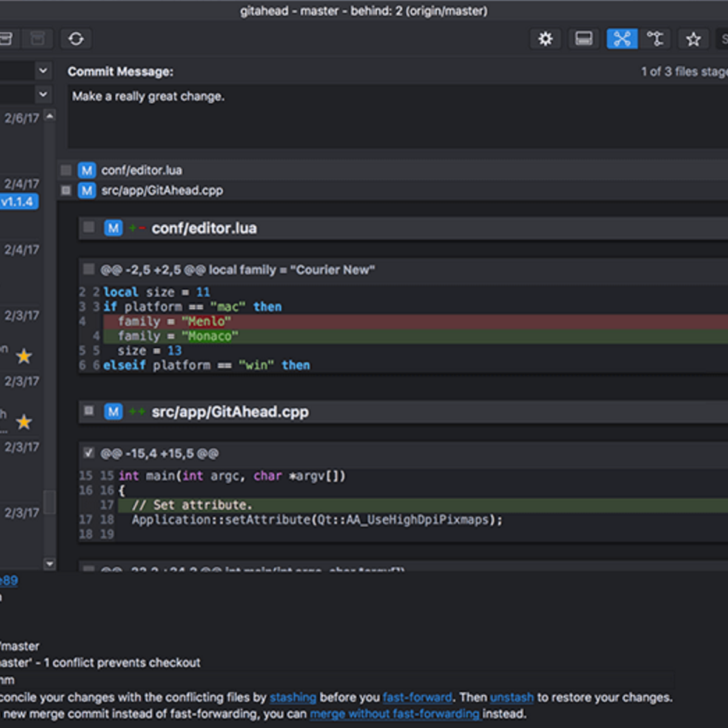Screen dimensions: 728x728
Task: Click the upper gold star in commit list
Action: 24,356
